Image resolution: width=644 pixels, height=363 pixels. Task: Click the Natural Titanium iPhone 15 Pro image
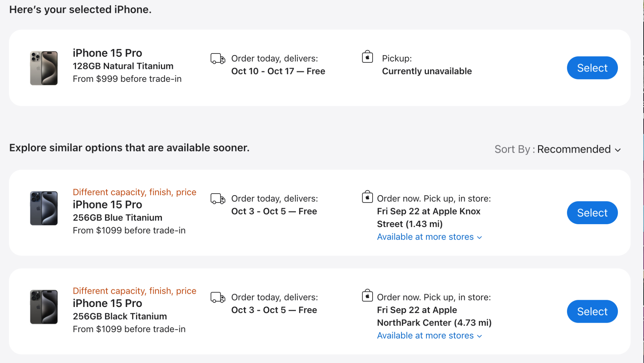click(x=44, y=68)
